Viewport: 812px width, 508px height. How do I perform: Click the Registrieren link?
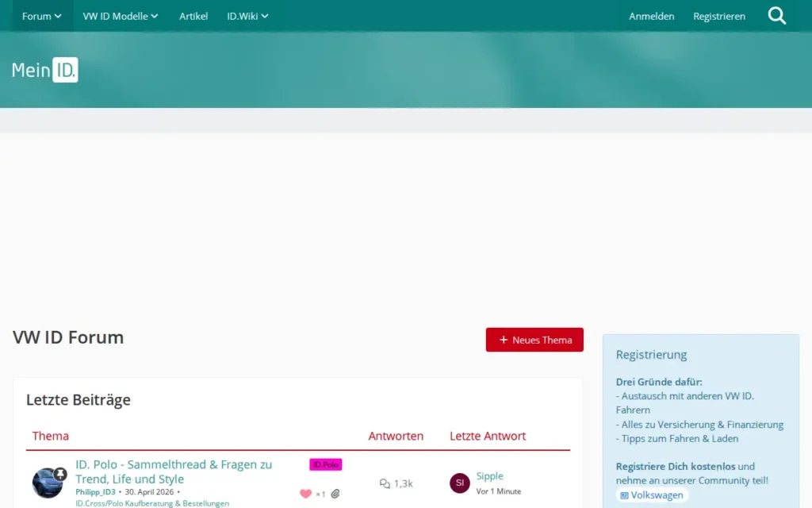[719, 16]
